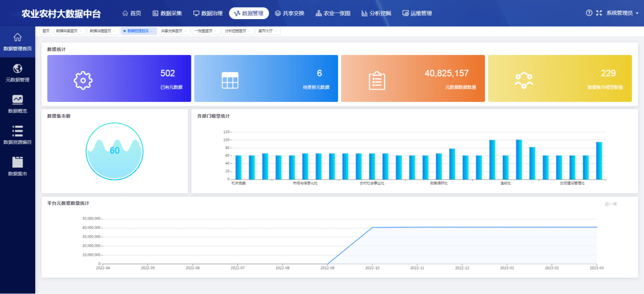The image size is (644, 294).
Task: Open 共享交换 in the top navigation
Action: click(x=290, y=13)
